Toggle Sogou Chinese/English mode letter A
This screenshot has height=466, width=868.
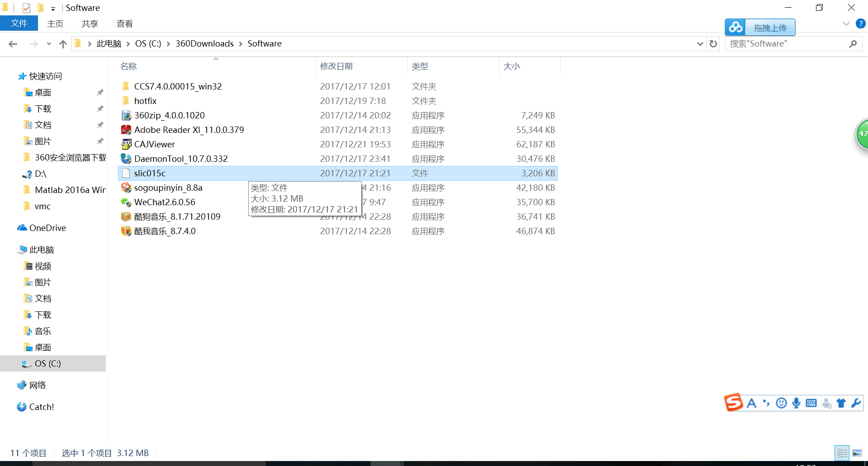pyautogui.click(x=752, y=403)
